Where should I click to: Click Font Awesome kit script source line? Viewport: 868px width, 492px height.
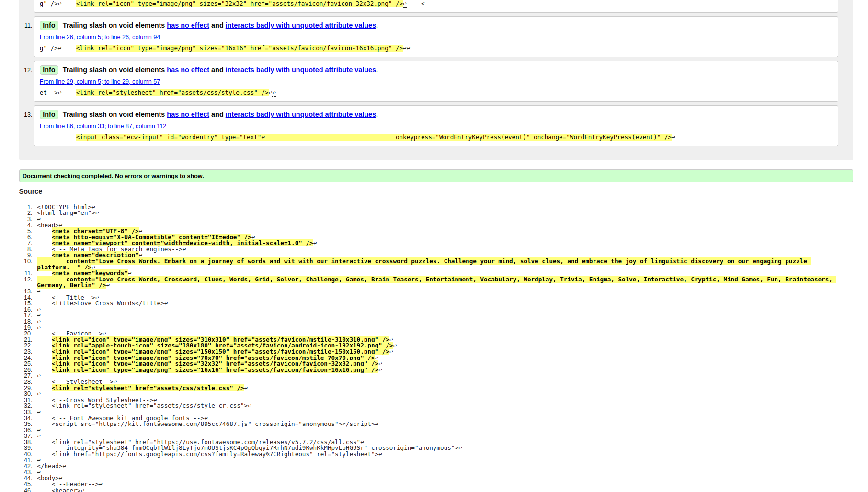tap(215, 424)
